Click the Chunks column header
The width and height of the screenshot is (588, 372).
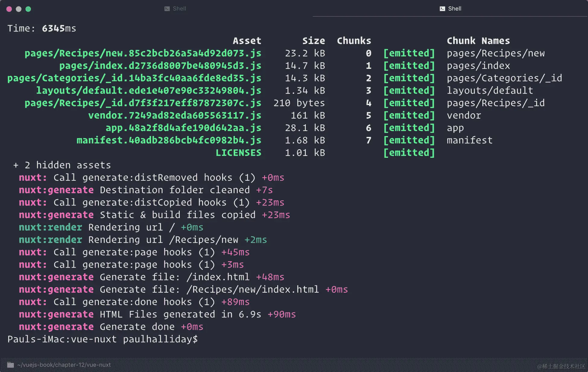(354, 41)
